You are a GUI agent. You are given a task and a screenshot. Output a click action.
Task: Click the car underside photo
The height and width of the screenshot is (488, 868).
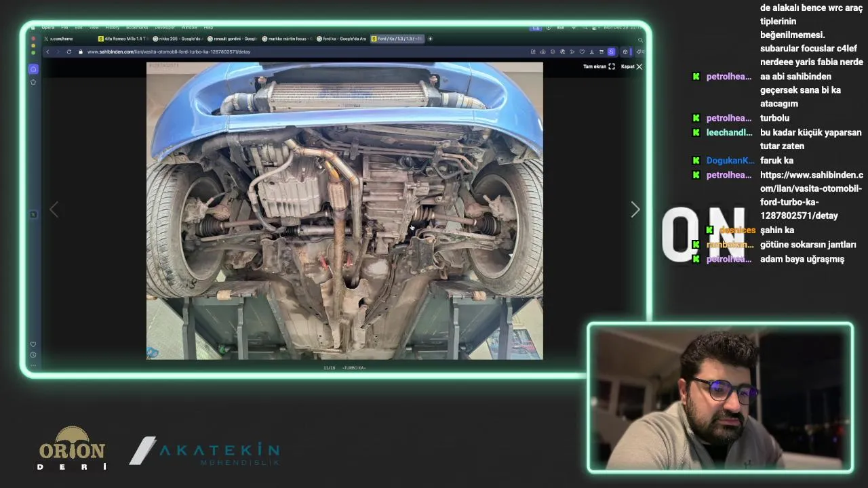(x=344, y=211)
